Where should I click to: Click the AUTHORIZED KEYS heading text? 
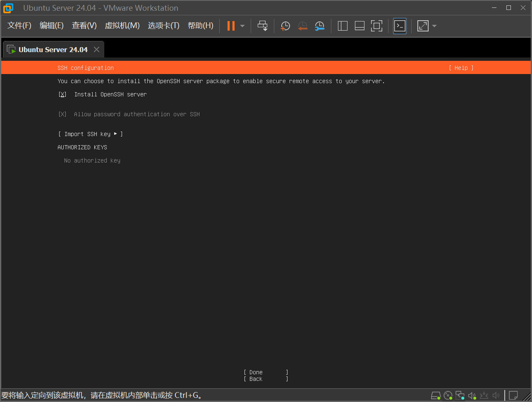point(82,147)
